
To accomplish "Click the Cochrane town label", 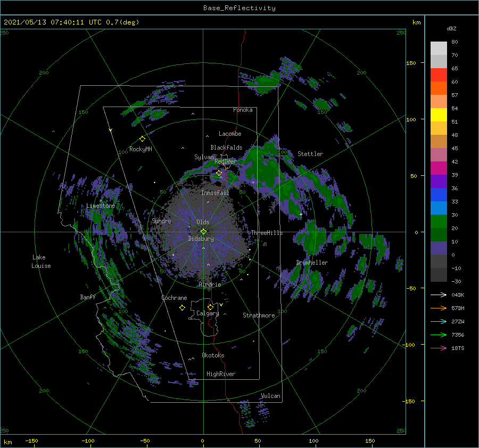I will tap(174, 298).
